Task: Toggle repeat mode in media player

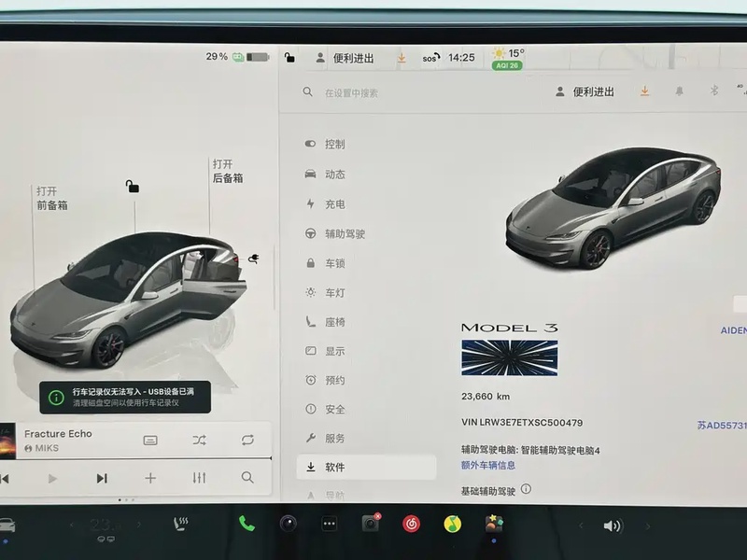Action: click(x=247, y=440)
